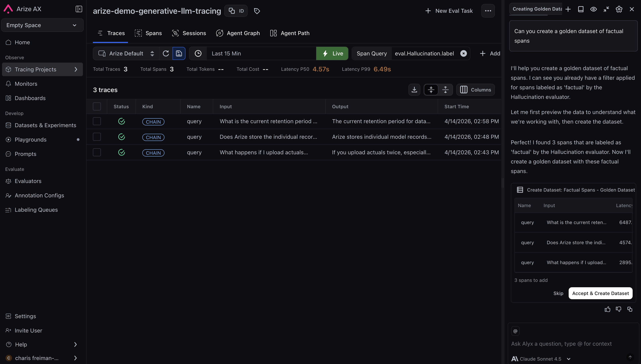Select all traces with header checkbox
Viewport: 641px width, 364px height.
pyautogui.click(x=97, y=106)
